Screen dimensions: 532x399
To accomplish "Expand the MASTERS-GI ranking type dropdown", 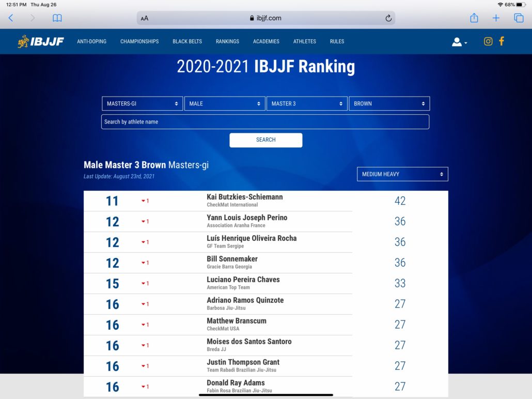I will coord(142,103).
